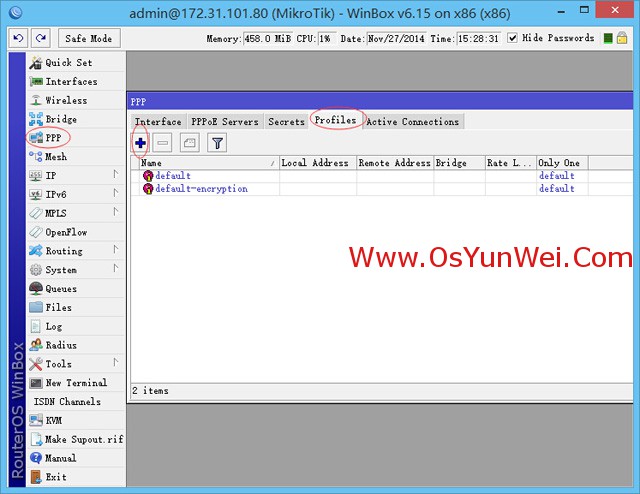Open ISDN Channels menu entry
The image size is (640, 494).
(76, 401)
